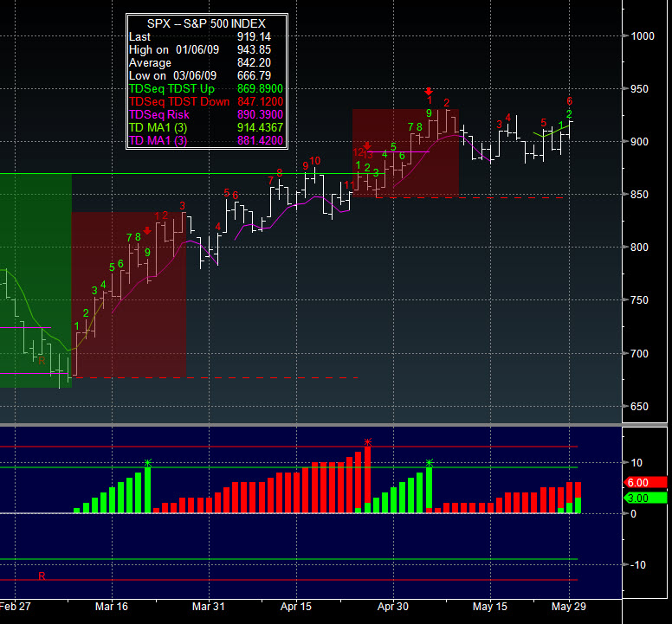
Task: Click the 1000 price axis label
Action: [643, 36]
